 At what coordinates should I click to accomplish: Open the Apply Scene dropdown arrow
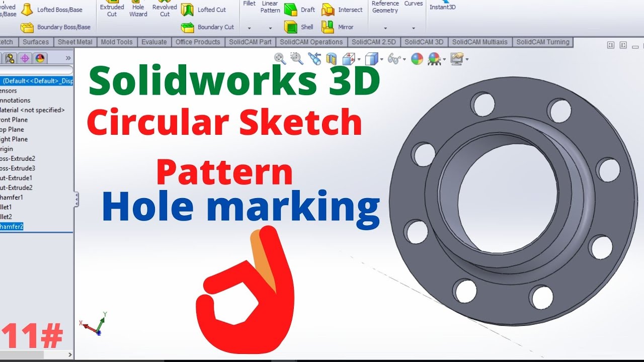pyautogui.click(x=444, y=59)
